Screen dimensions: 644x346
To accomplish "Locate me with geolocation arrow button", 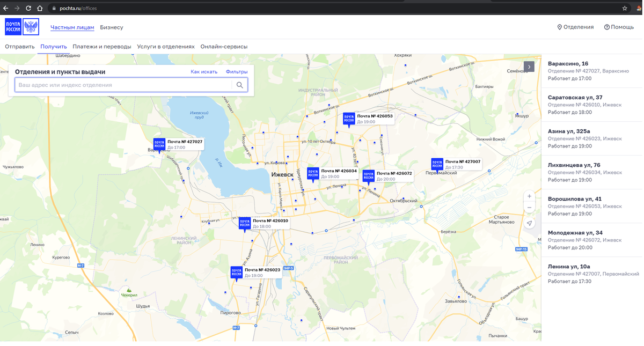I will tap(529, 223).
